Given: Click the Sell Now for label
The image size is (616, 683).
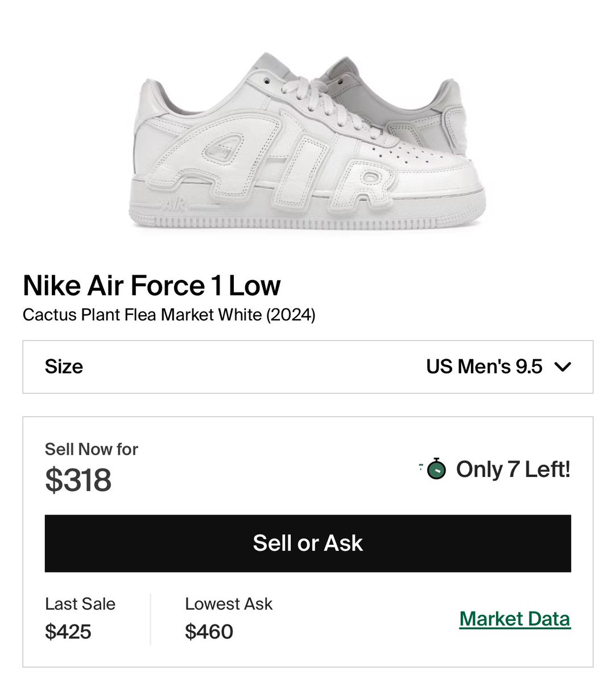Looking at the screenshot, I should pyautogui.click(x=91, y=449).
